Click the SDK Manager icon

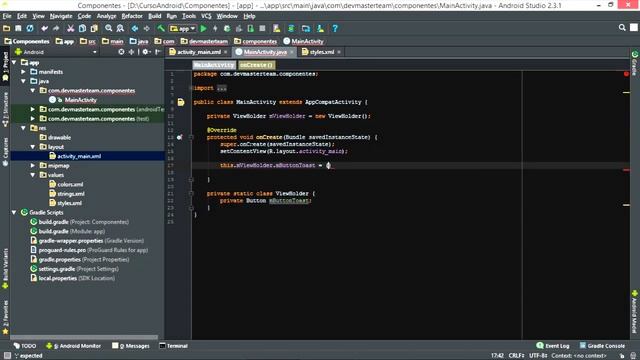(x=320, y=29)
